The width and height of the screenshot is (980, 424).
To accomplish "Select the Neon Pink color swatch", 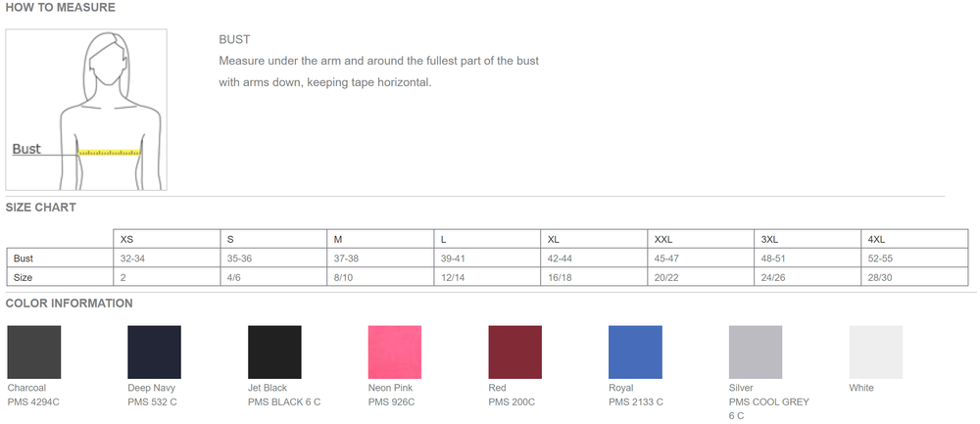I will pos(394,352).
